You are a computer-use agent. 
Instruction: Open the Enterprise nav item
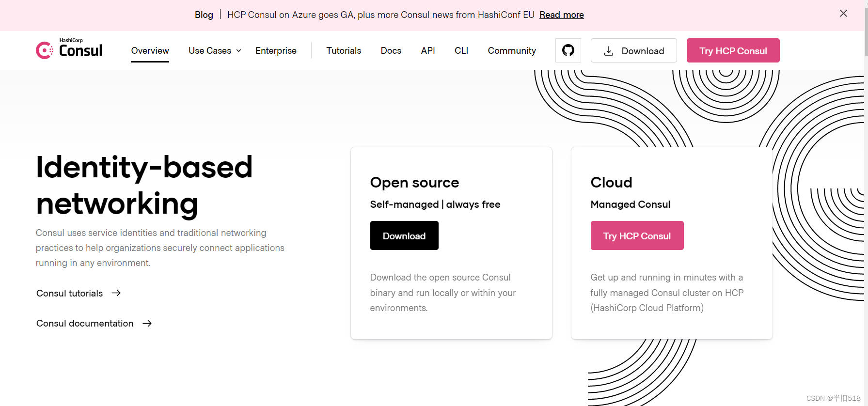[x=276, y=50]
